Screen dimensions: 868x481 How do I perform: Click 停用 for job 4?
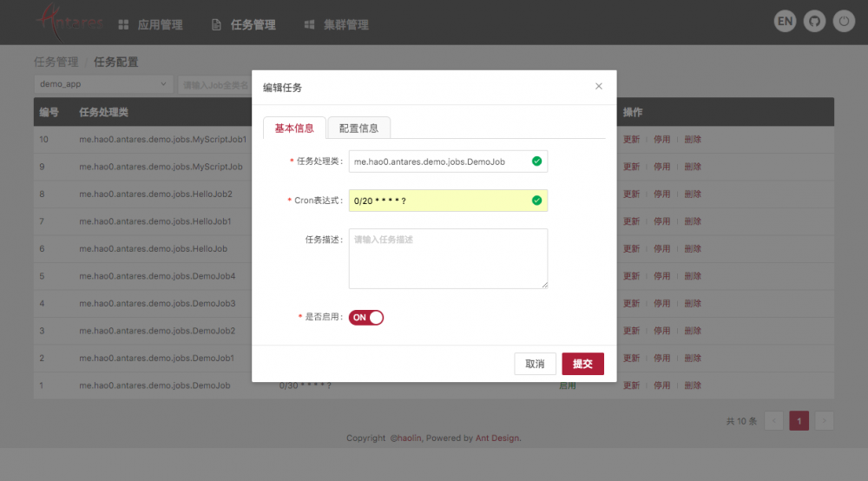coord(661,303)
